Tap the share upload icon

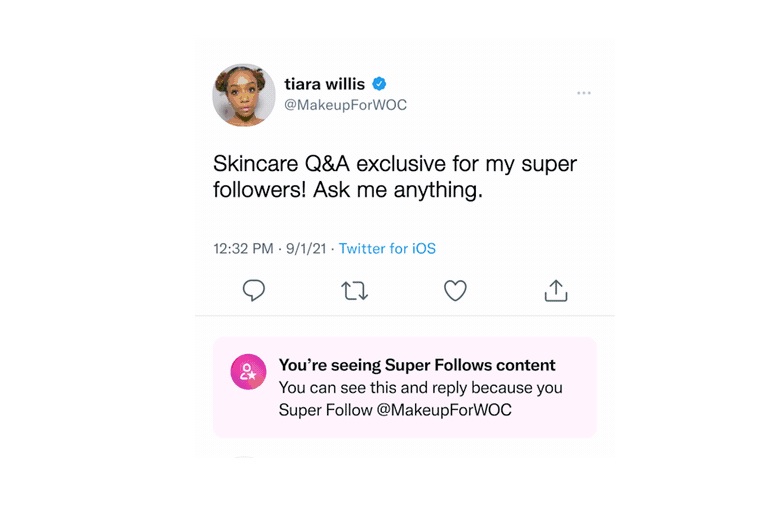556,290
